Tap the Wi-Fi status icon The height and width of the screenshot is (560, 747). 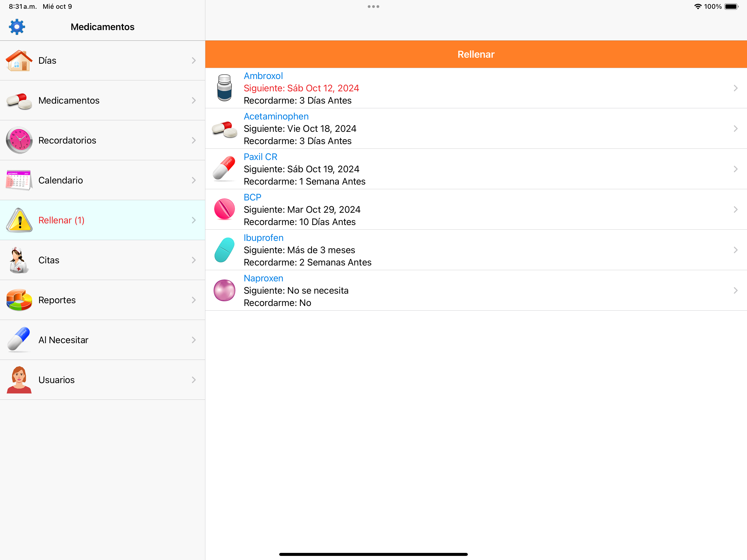(x=698, y=6)
